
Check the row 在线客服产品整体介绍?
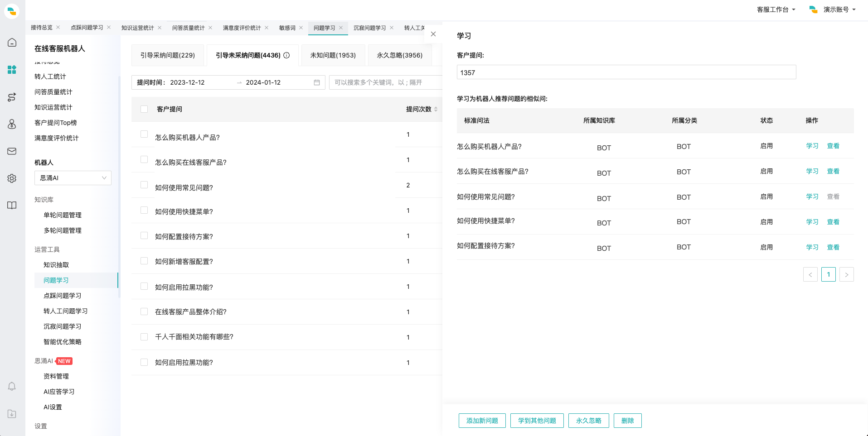(x=144, y=311)
